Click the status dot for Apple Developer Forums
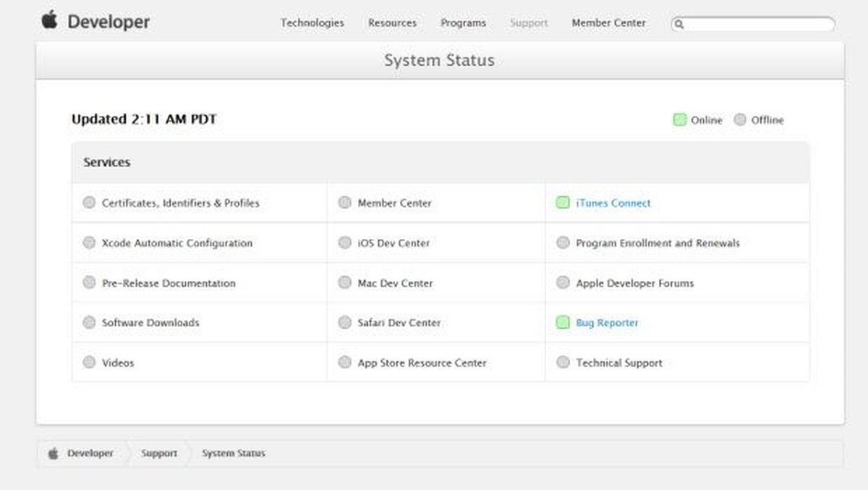Viewport: 868px width, 490px height. coord(563,283)
